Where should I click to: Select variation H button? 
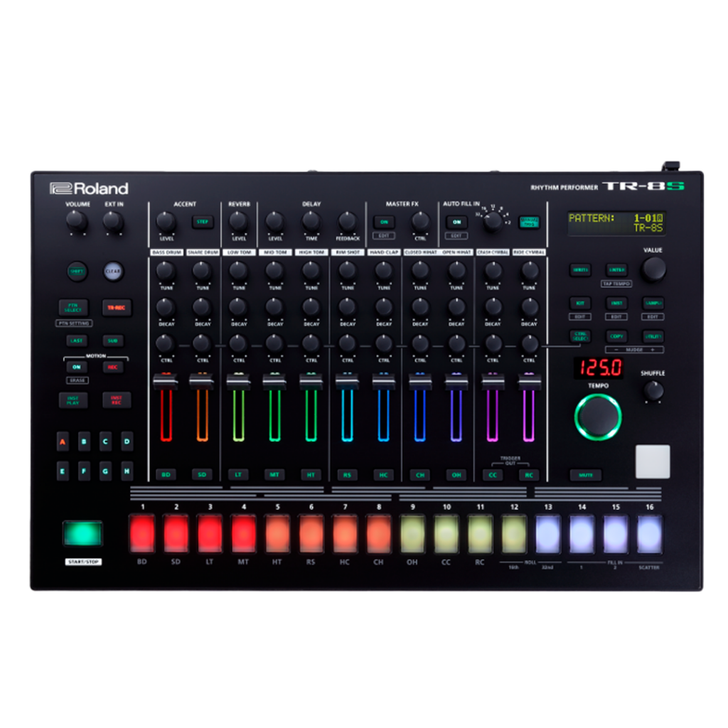point(127,471)
